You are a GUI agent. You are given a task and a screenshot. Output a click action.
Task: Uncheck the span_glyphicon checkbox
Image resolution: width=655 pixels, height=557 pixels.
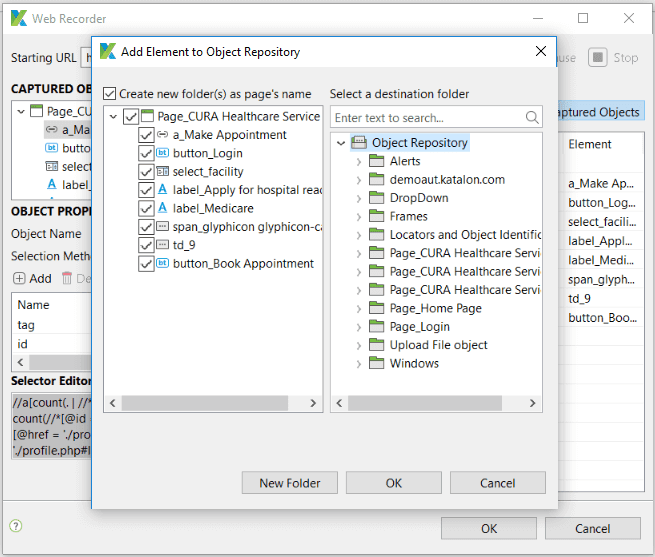pos(146,226)
